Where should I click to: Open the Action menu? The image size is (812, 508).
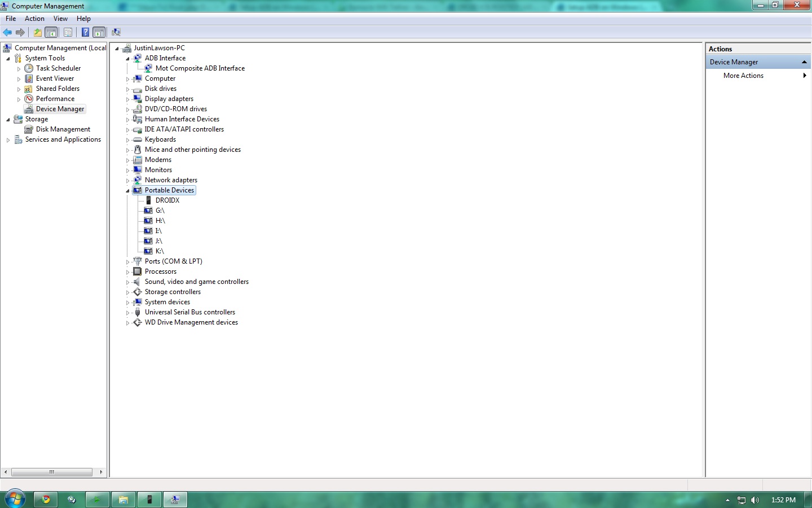click(34, 19)
